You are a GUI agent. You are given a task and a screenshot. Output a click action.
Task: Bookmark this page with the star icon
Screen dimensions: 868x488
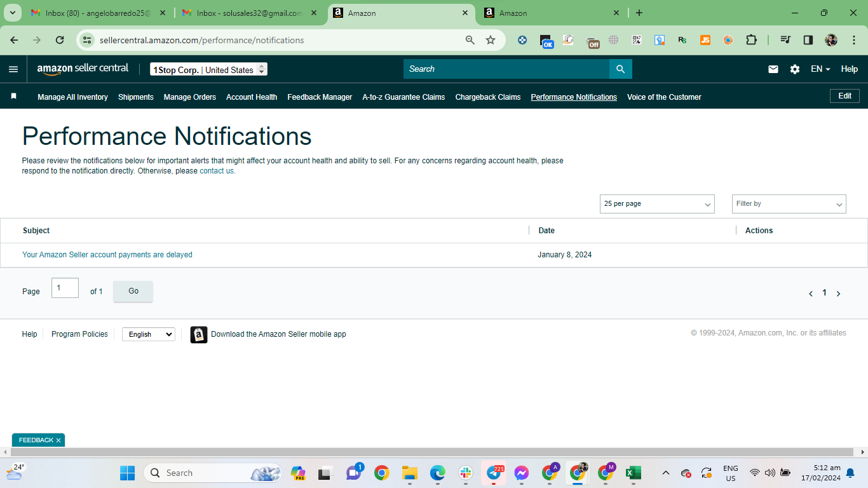coord(491,40)
